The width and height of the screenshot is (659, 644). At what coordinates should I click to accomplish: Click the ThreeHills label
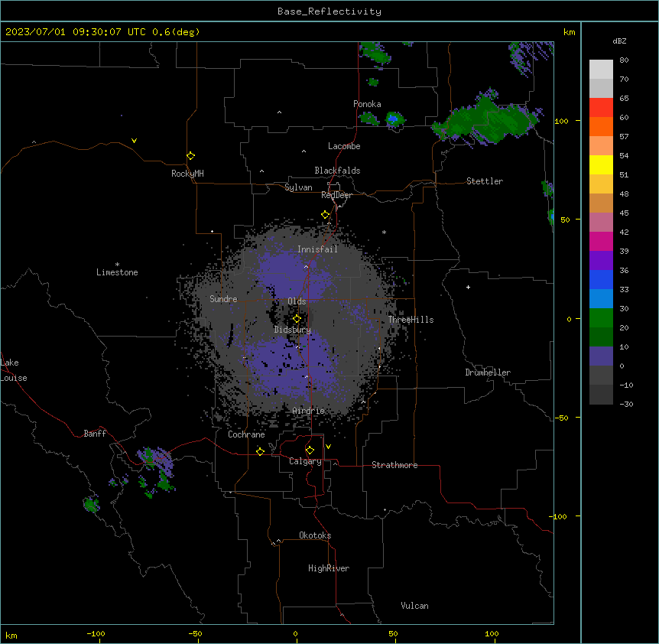pos(411,320)
